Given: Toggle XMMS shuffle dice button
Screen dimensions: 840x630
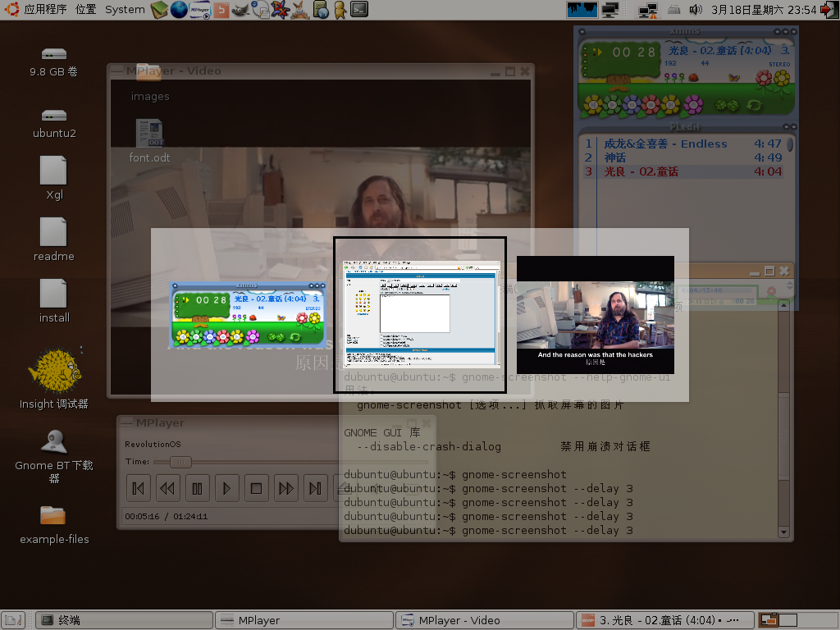Looking at the screenshot, I should pos(727,106).
